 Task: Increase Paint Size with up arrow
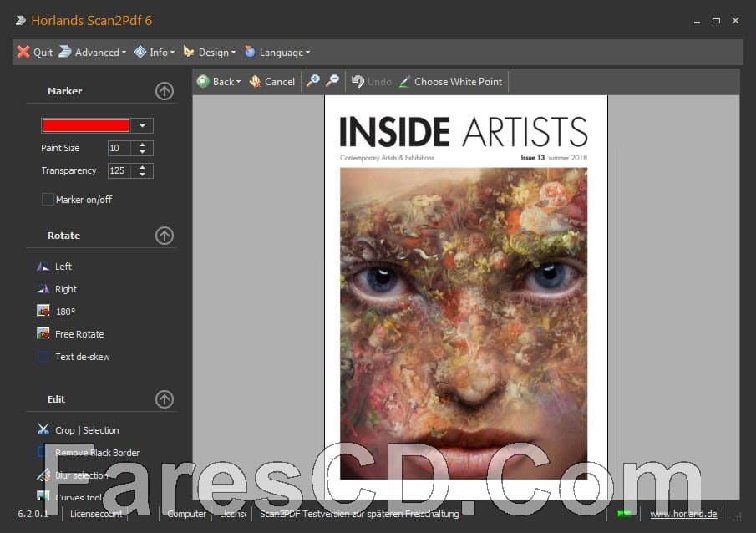142,145
